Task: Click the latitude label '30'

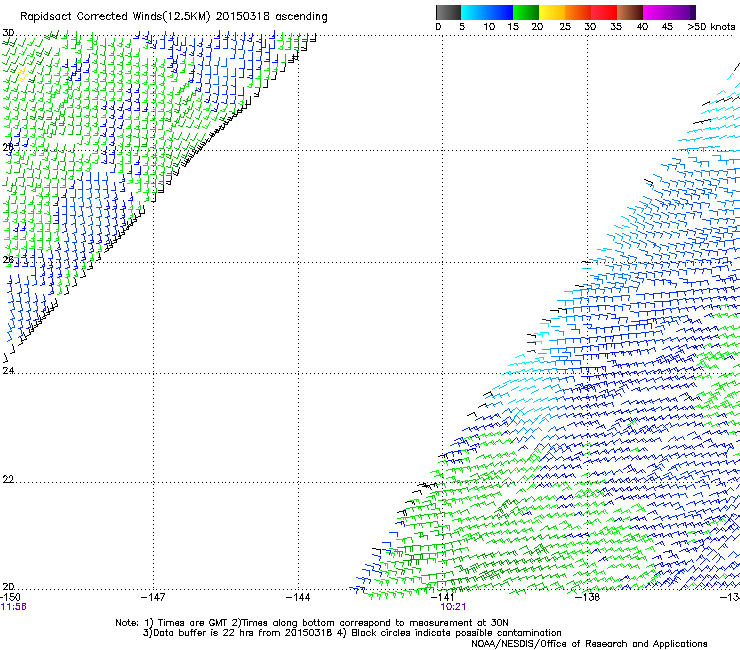Action: [8, 33]
